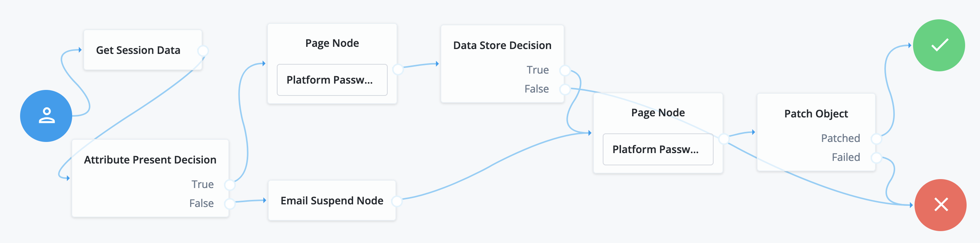Click the Patch Object Patched outcome connector
Viewport: 980px width, 243px height.
click(877, 139)
